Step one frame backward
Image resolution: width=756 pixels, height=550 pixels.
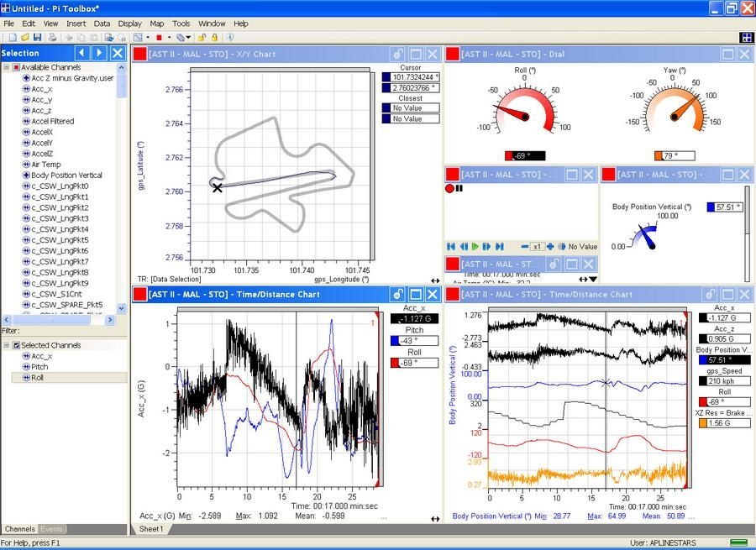464,246
